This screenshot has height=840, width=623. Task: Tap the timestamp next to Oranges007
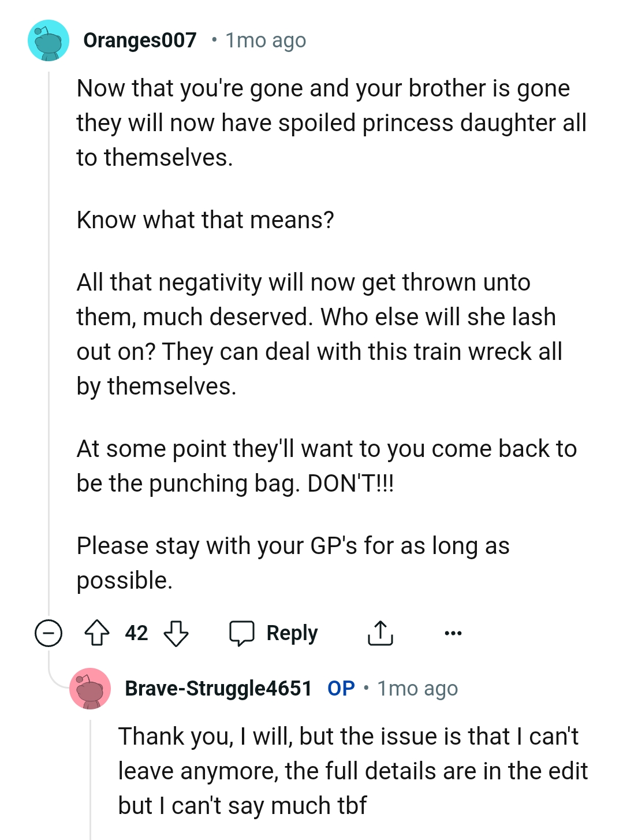[x=266, y=40]
